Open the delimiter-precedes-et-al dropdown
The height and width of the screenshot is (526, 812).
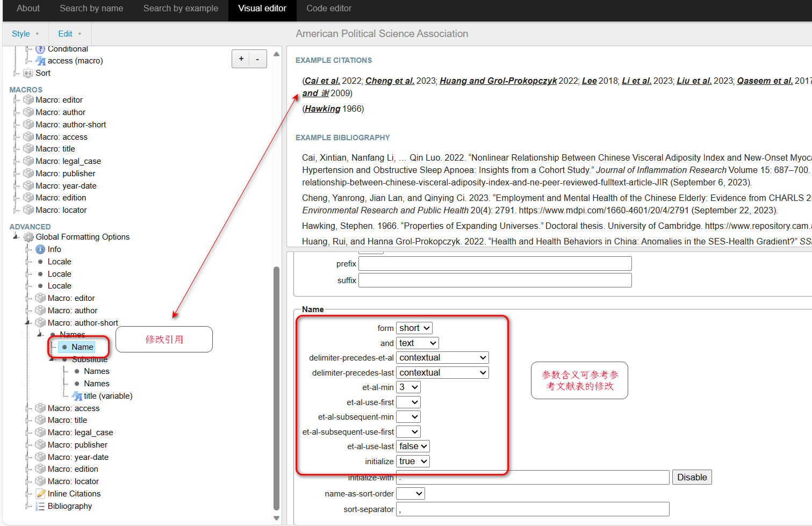[442, 358]
